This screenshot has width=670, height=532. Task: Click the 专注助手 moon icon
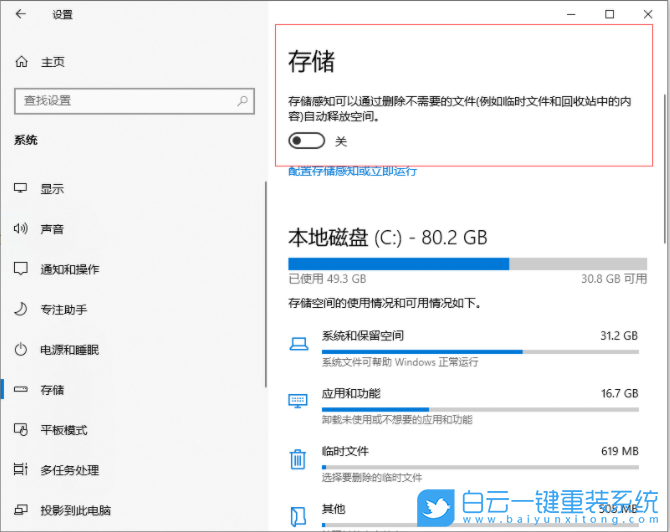pos(21,309)
